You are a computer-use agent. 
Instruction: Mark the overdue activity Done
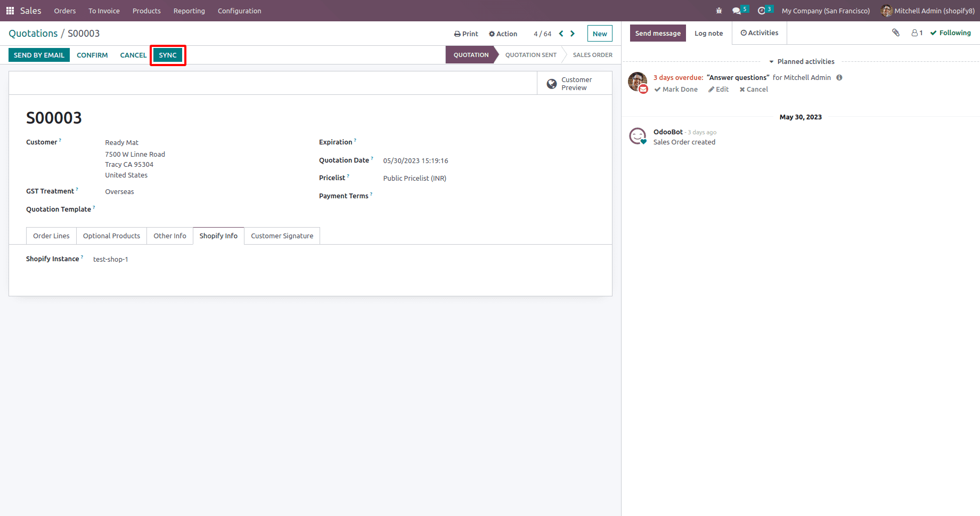(x=676, y=90)
